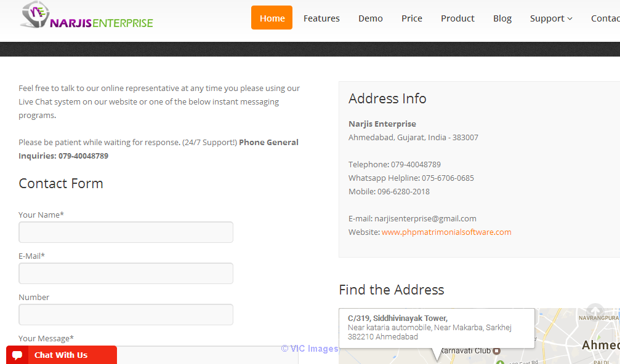Click the Phone General Inquiries bold text

158,149
